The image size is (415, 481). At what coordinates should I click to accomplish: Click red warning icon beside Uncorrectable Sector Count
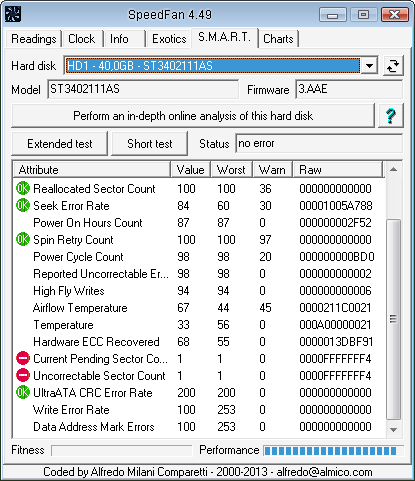(23, 375)
